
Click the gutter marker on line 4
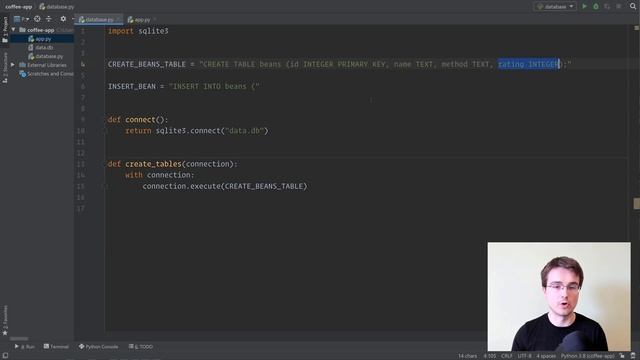tap(83, 64)
